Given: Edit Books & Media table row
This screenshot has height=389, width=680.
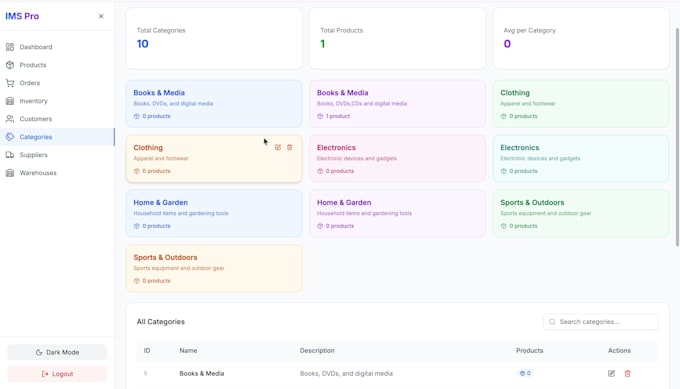Looking at the screenshot, I should [611, 373].
